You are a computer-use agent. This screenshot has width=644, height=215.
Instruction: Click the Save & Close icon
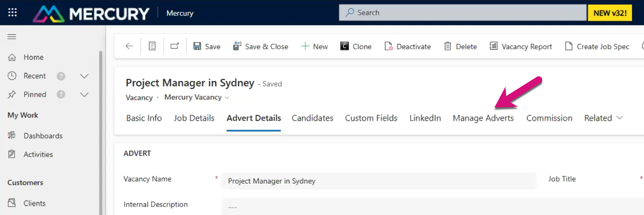(x=237, y=46)
